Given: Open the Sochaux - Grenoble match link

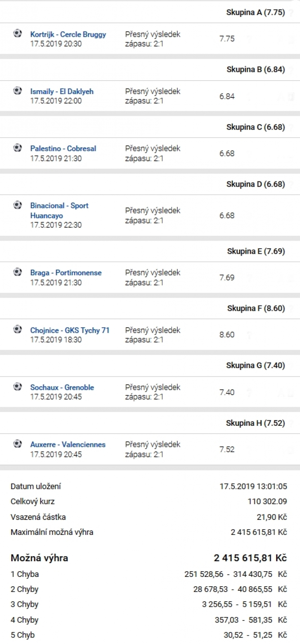Looking at the screenshot, I should click(62, 387).
